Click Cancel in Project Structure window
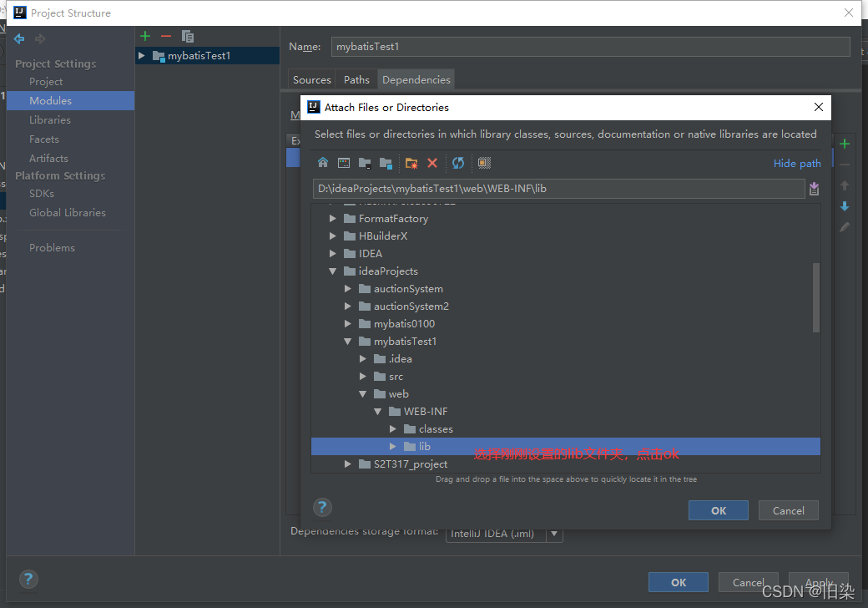The height and width of the screenshot is (608, 868). 748,583
